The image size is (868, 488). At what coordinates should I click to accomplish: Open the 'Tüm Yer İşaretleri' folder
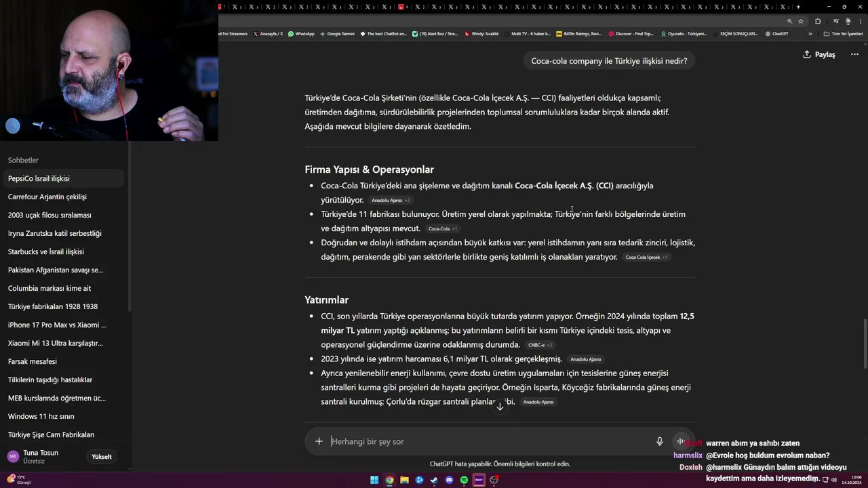point(844,33)
